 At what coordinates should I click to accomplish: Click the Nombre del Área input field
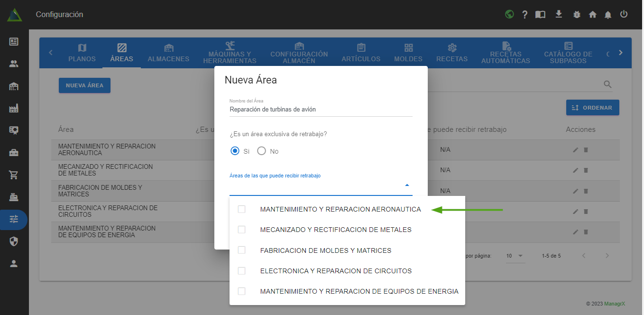(x=321, y=110)
